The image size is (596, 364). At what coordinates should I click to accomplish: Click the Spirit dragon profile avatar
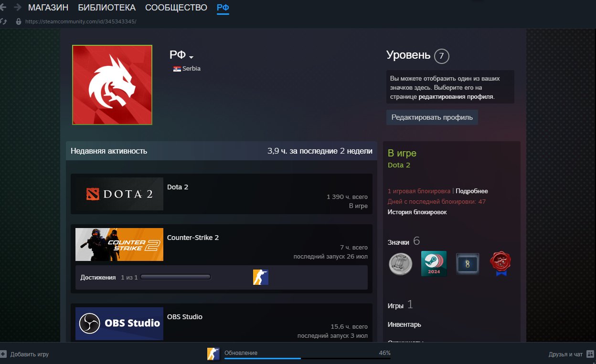click(112, 85)
